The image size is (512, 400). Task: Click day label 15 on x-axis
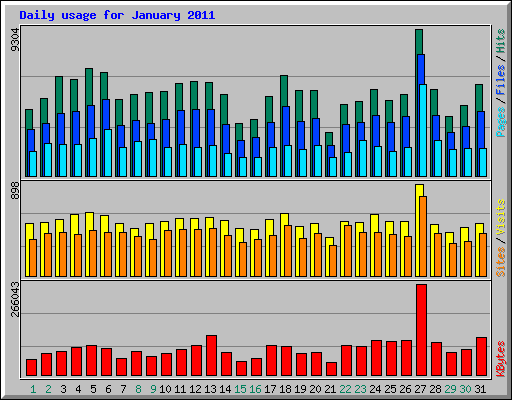coord(240,389)
